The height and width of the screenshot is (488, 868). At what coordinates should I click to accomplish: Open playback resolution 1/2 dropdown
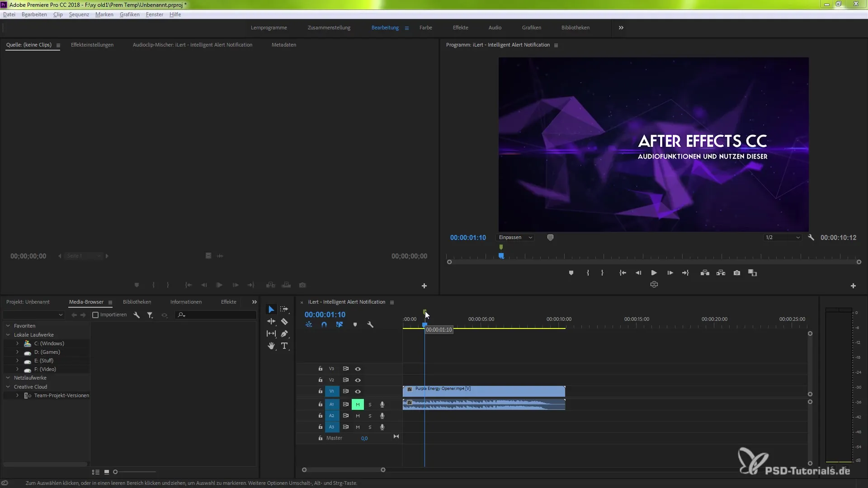point(783,237)
